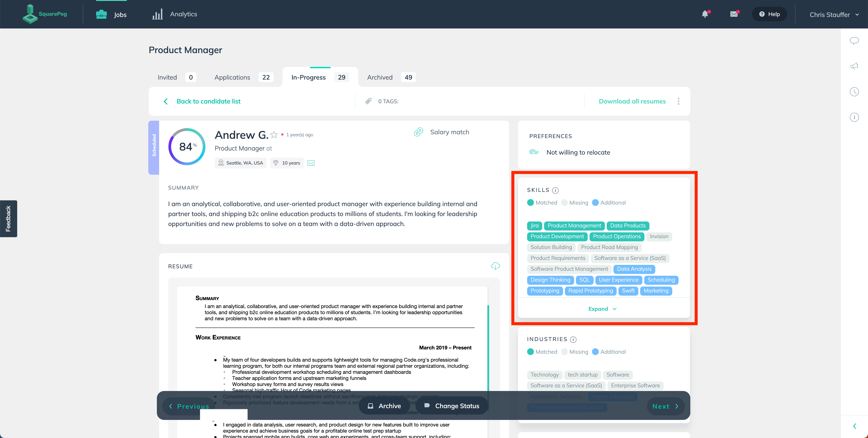Click the Help button
Image resolution: width=868 pixels, height=438 pixels.
tap(769, 14)
